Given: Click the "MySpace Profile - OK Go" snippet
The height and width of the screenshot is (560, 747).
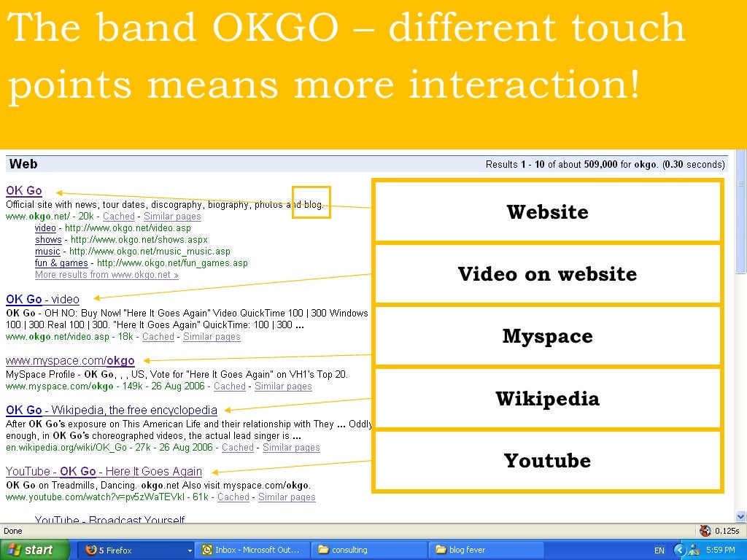Looking at the screenshot, I should pyautogui.click(x=177, y=374).
